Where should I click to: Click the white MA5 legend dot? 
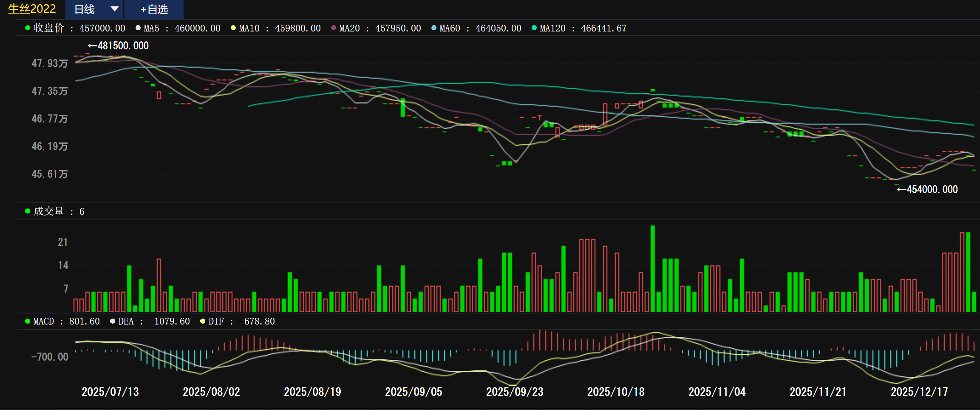point(138,28)
